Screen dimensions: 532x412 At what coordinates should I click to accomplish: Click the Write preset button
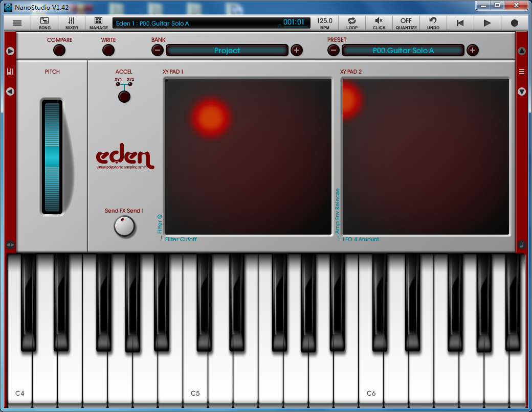(x=108, y=50)
